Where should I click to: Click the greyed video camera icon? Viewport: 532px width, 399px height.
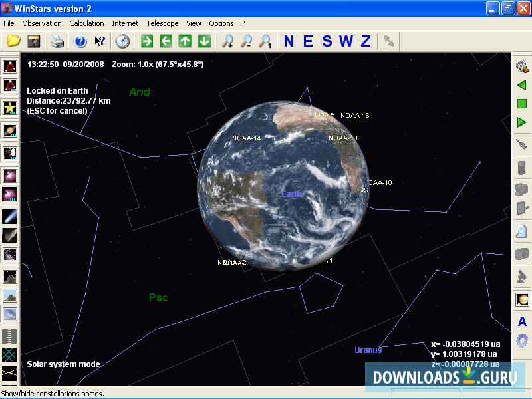point(522,190)
